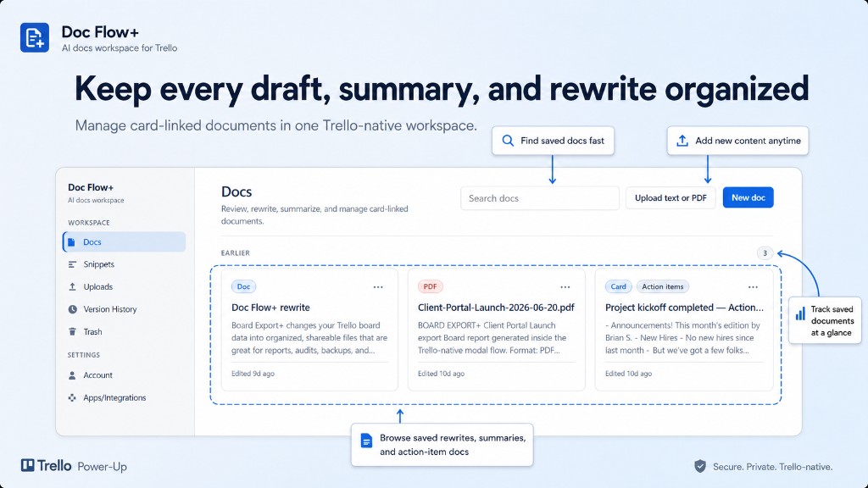This screenshot has height=488, width=868.
Task: Click the "Power-Up" text at the bottom left
Action: pos(102,467)
